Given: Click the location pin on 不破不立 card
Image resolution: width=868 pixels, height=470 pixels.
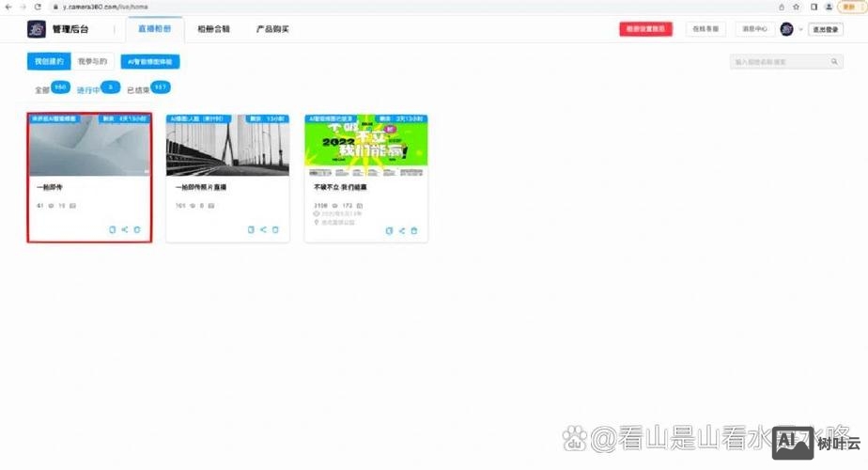Looking at the screenshot, I should (x=317, y=222).
